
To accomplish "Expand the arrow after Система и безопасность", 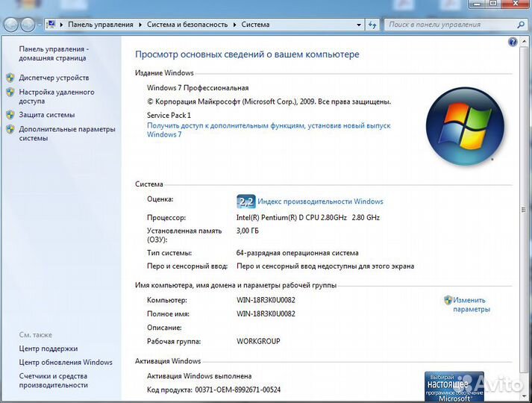I will pos(234,25).
